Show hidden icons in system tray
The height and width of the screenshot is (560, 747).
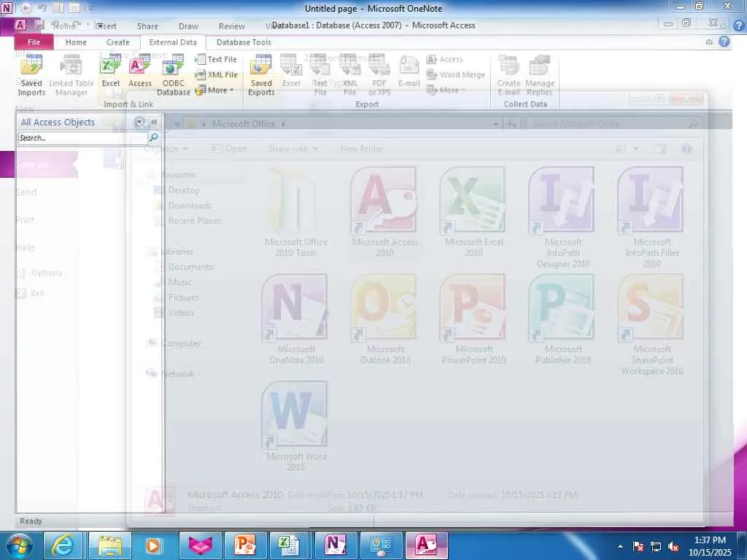pos(620,546)
